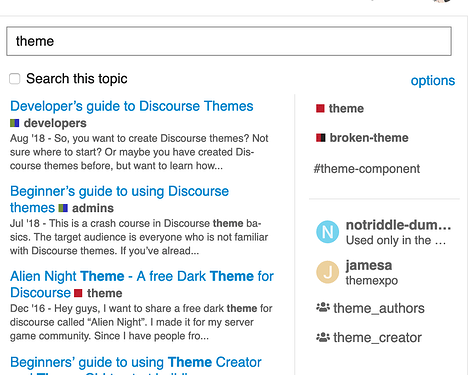
Task: Open the notriddle-dum... user result
Action: tap(384, 232)
